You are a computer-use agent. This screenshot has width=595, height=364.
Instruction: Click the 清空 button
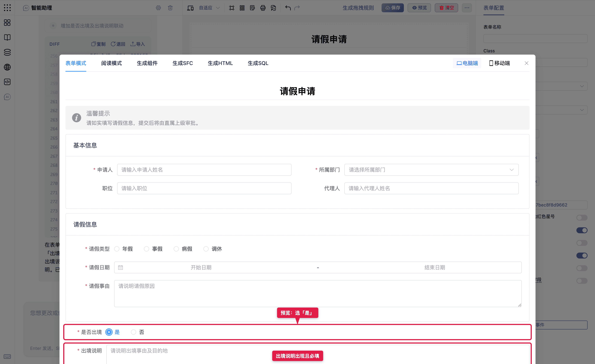tap(446, 8)
